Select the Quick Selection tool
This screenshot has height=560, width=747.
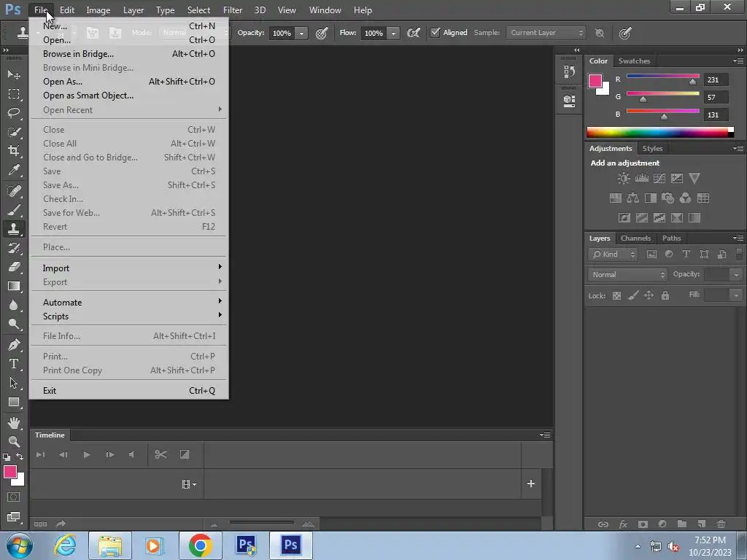(x=14, y=132)
